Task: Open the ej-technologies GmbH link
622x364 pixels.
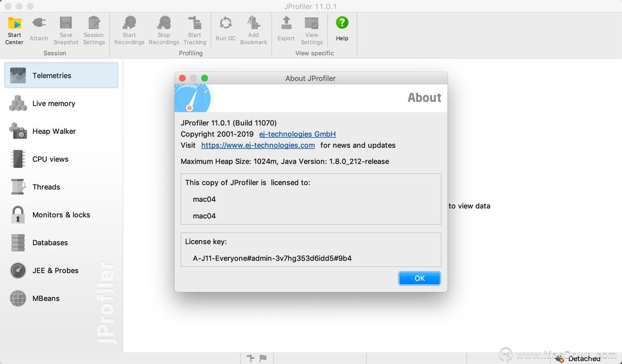Action: pos(298,134)
